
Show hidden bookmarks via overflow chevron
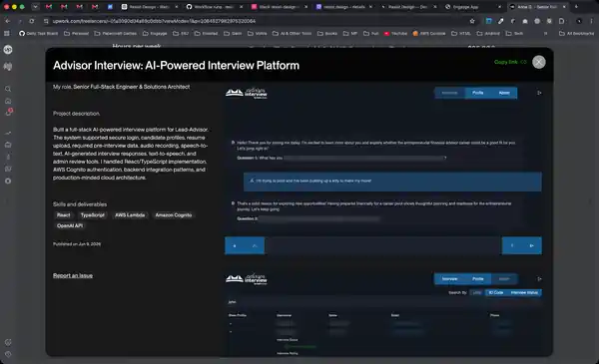545,34
